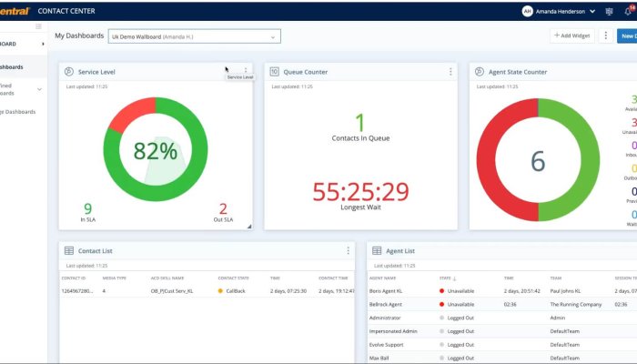Click the 55:25:29 longest wait time
This screenshot has width=637, height=364.
360,192
